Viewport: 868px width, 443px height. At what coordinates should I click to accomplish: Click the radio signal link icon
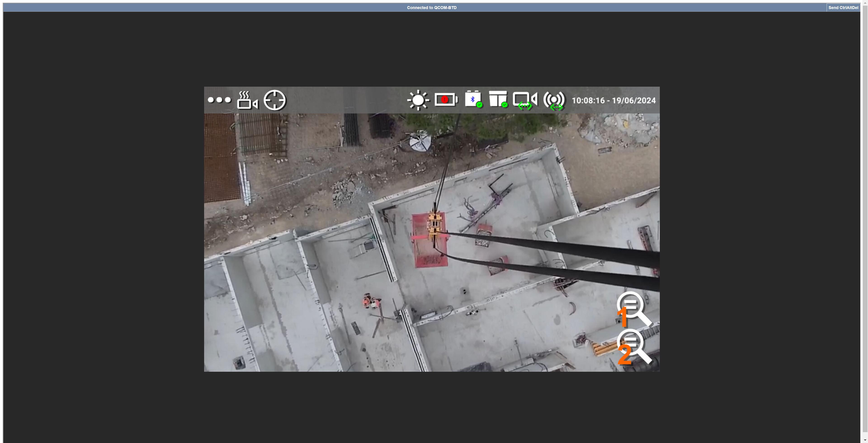[x=554, y=100]
